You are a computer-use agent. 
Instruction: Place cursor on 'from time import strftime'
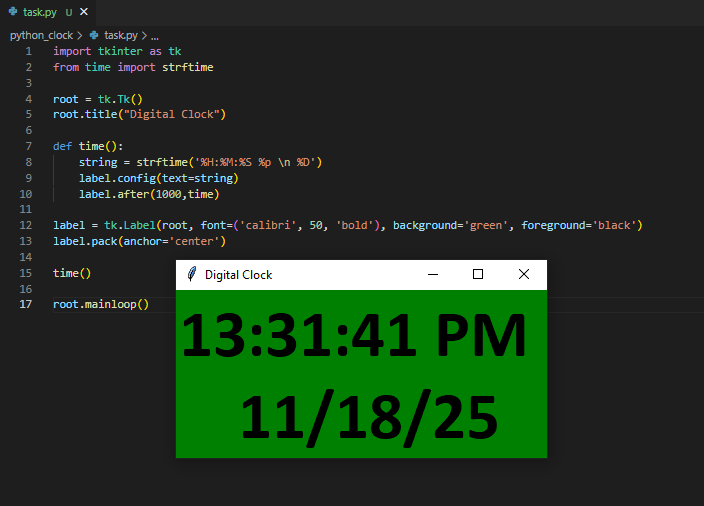coord(133,67)
